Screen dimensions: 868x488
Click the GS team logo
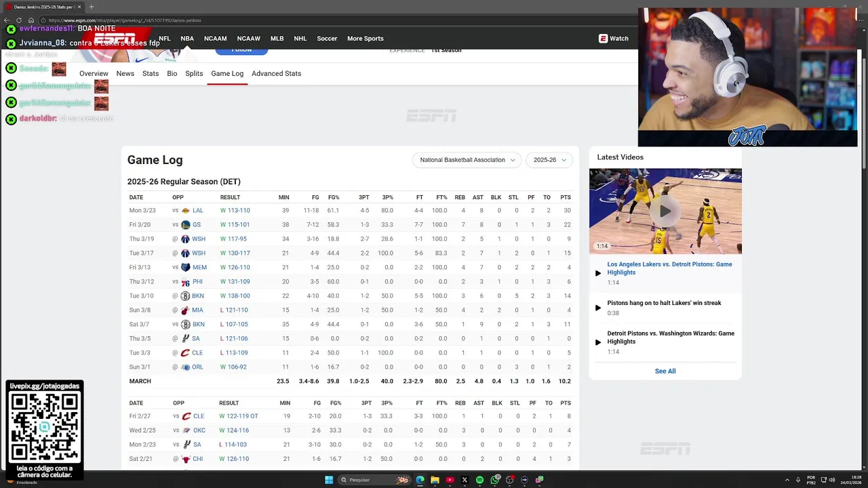(185, 225)
